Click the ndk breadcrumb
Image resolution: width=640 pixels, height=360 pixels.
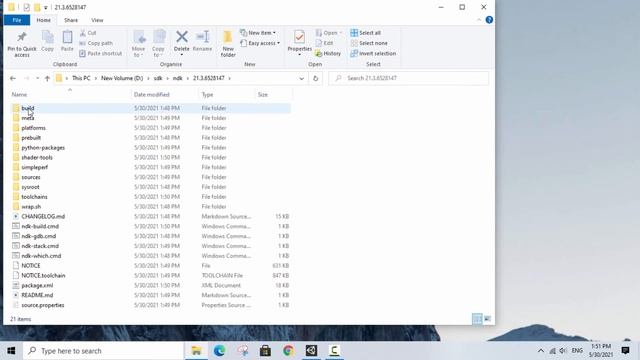[x=178, y=78]
